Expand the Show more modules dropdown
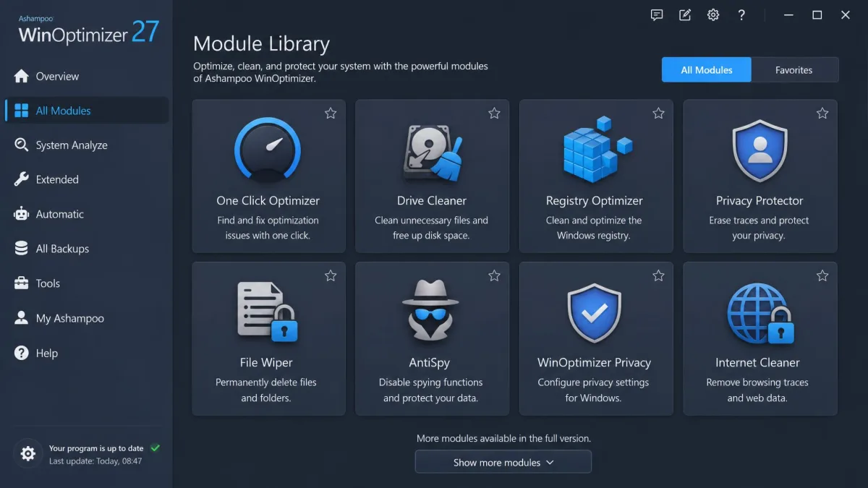868x488 pixels. [x=503, y=462]
